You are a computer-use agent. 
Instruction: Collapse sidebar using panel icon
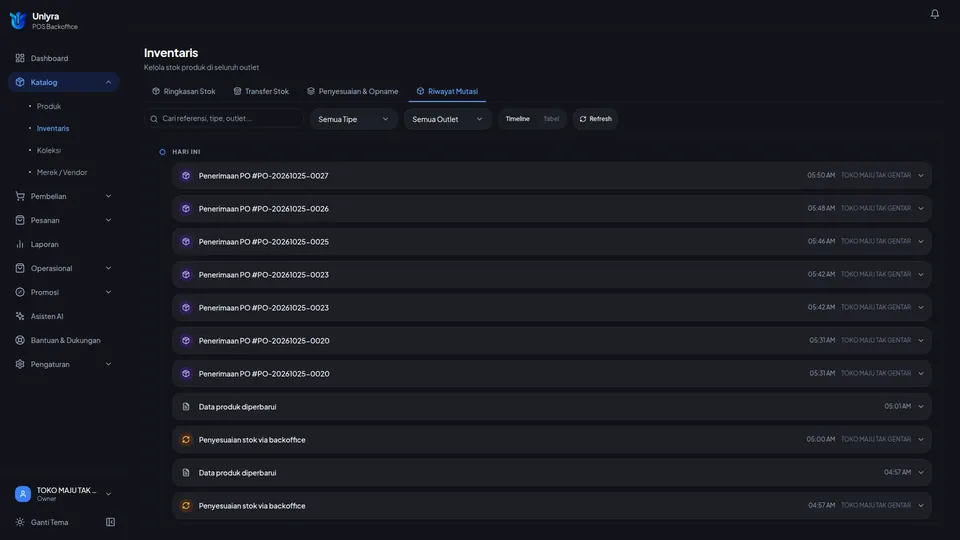click(x=110, y=522)
